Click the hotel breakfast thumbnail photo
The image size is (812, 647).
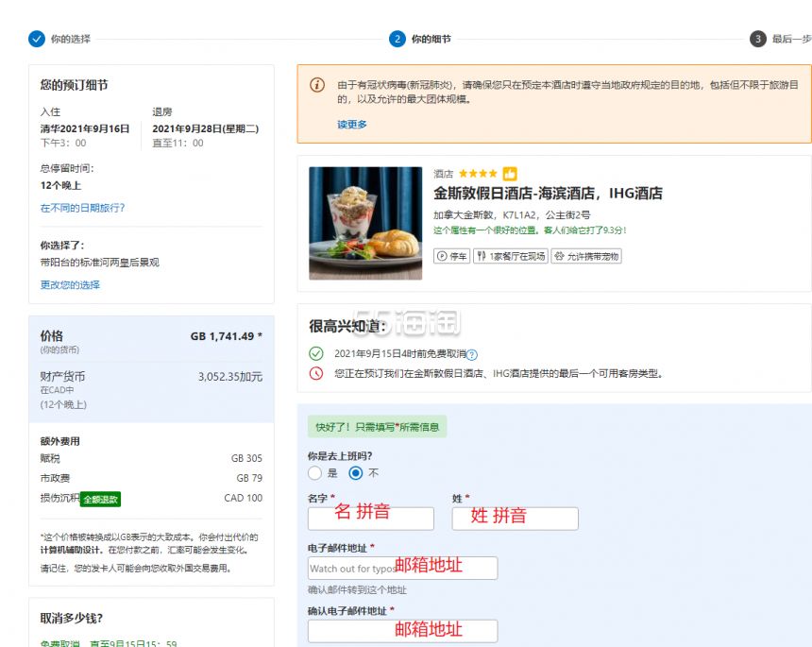[x=365, y=223]
